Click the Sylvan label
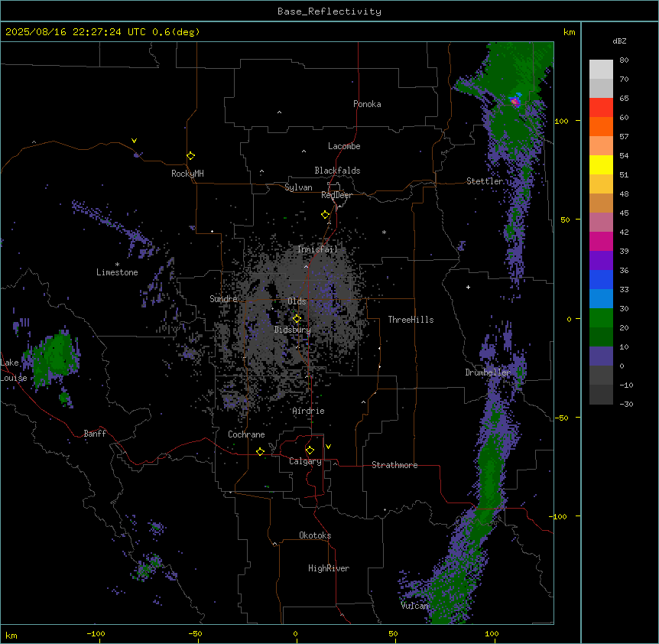The width and height of the screenshot is (659, 644). 298,187
